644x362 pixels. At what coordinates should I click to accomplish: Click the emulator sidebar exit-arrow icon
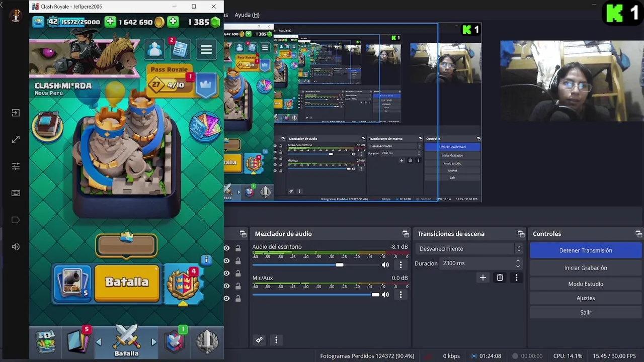pyautogui.click(x=16, y=113)
